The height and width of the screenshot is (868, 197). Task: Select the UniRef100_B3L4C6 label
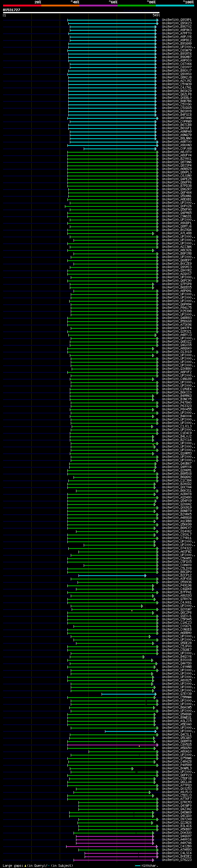coord(176,826)
